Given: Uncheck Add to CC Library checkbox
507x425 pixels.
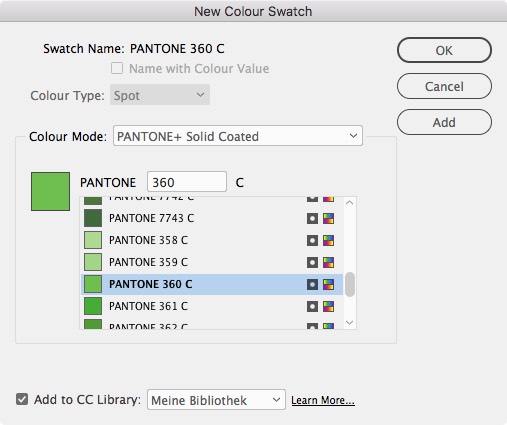Looking at the screenshot, I should point(22,399).
